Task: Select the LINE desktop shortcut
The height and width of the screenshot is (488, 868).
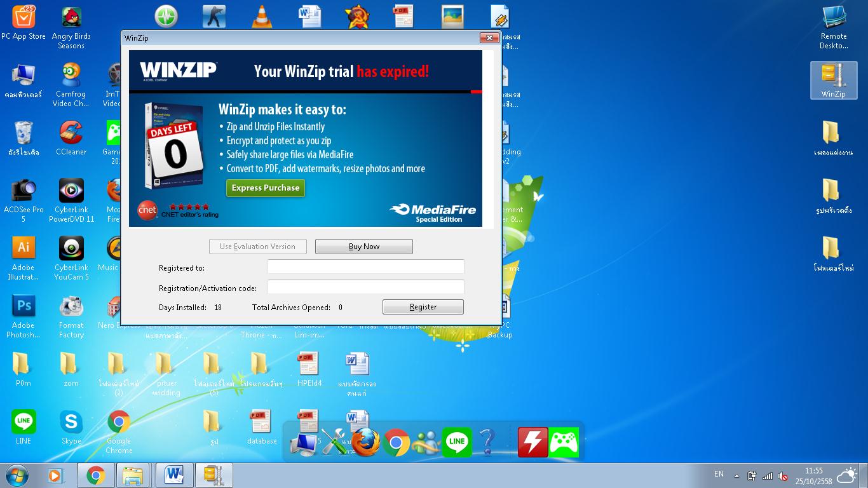Action: pyautogui.click(x=24, y=427)
